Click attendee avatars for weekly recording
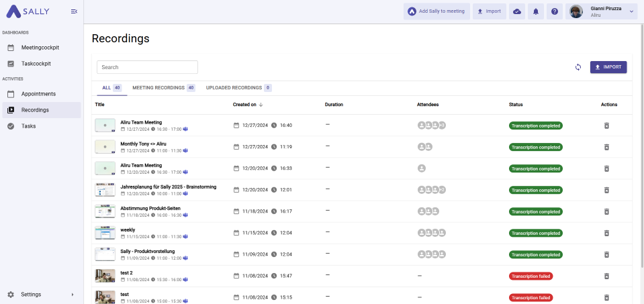644x304 pixels. [431, 233]
